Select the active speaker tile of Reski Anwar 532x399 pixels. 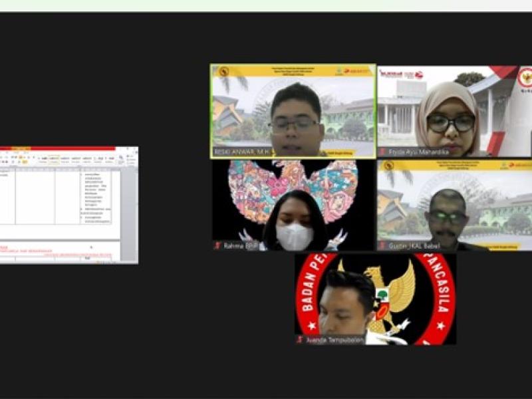click(293, 110)
